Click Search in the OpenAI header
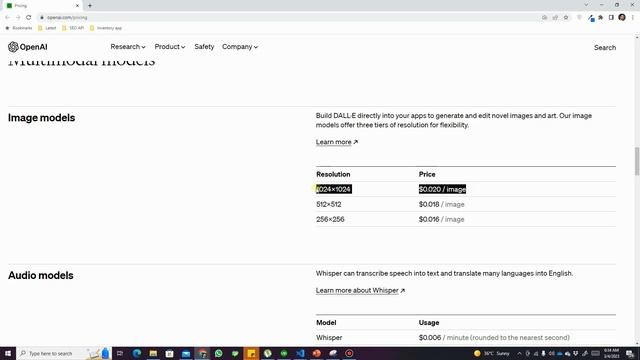Screen dimensions: 640x360 pos(605,48)
